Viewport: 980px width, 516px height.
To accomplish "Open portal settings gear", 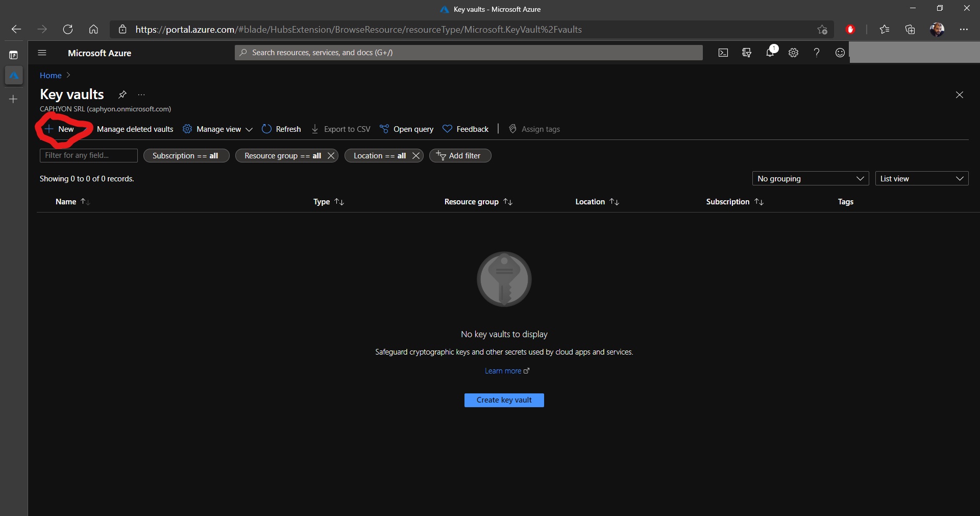I will point(793,53).
